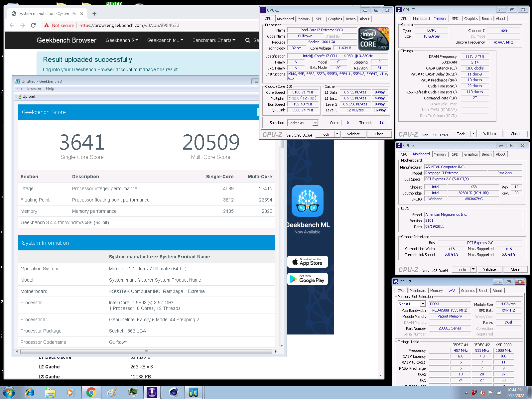Open Windows Explorer from taskbar
Image resolution: width=532 pixels, height=399 pixels.
[50, 392]
